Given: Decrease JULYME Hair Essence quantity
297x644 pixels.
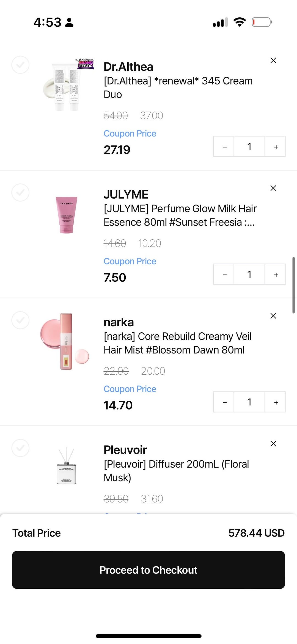Looking at the screenshot, I should click(224, 274).
